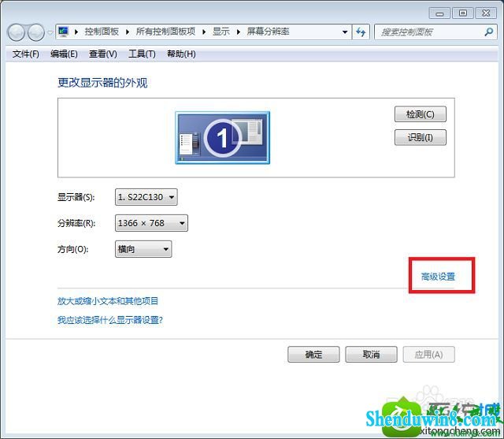Click the 应用(A) apply button
The width and height of the screenshot is (504, 439).
pos(428,355)
